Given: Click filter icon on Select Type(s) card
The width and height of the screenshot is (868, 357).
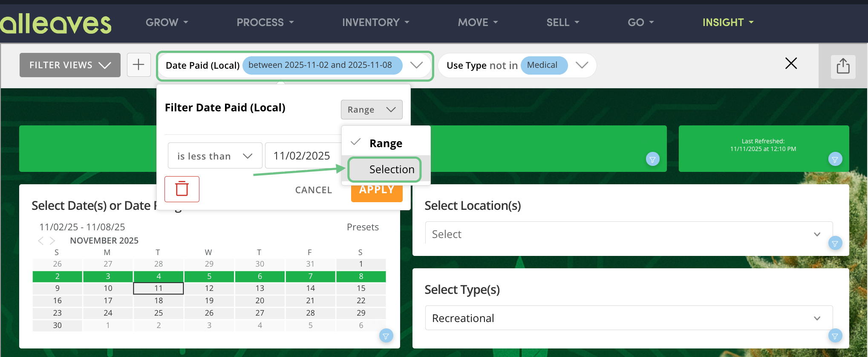Looking at the screenshot, I should coord(835,336).
